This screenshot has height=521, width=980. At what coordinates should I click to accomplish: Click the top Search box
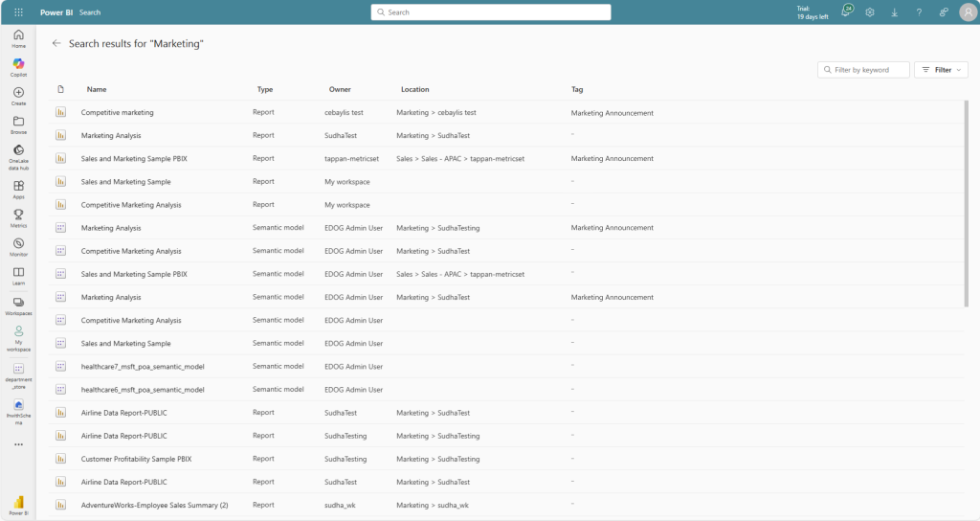pos(491,11)
